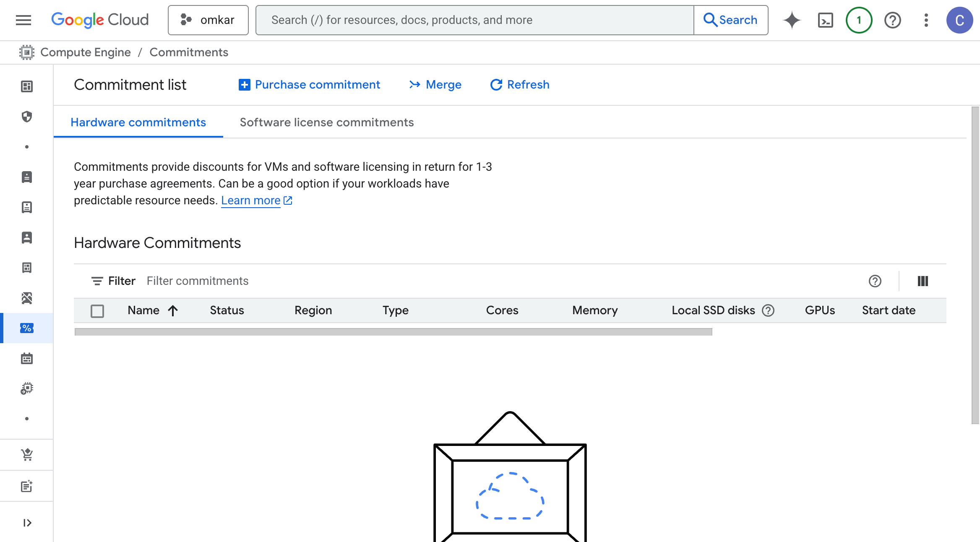The width and height of the screenshot is (980, 542).
Task: Click Local SSD disks help icon
Action: [768, 310]
